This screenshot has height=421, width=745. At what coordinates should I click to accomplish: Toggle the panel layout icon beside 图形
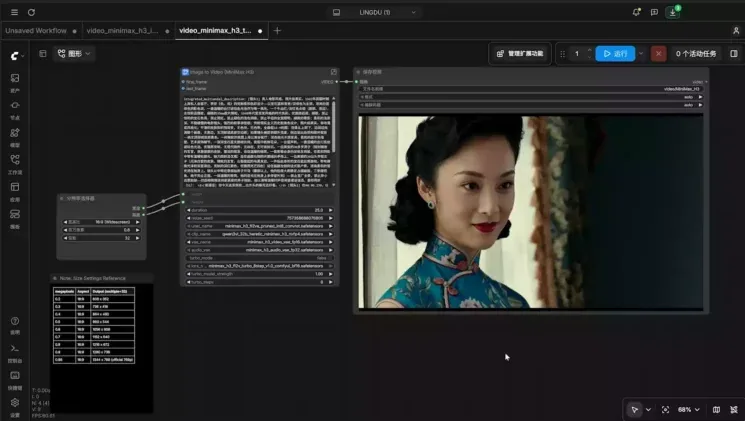[x=43, y=54]
